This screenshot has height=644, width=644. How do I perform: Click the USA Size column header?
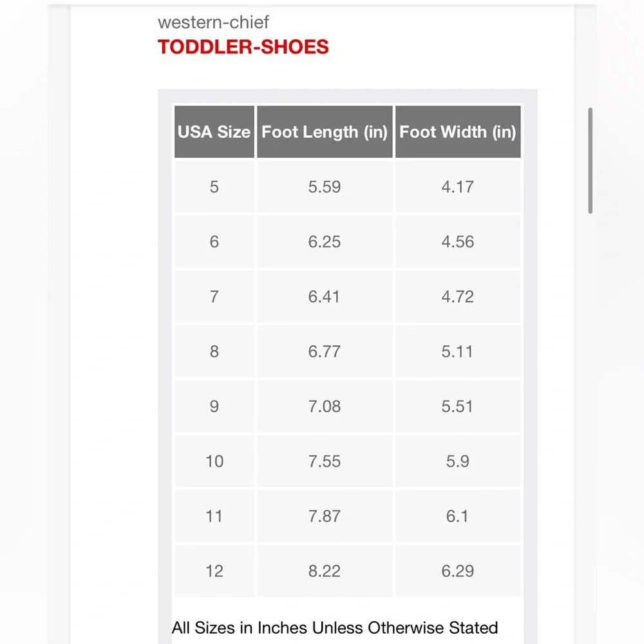(x=214, y=131)
